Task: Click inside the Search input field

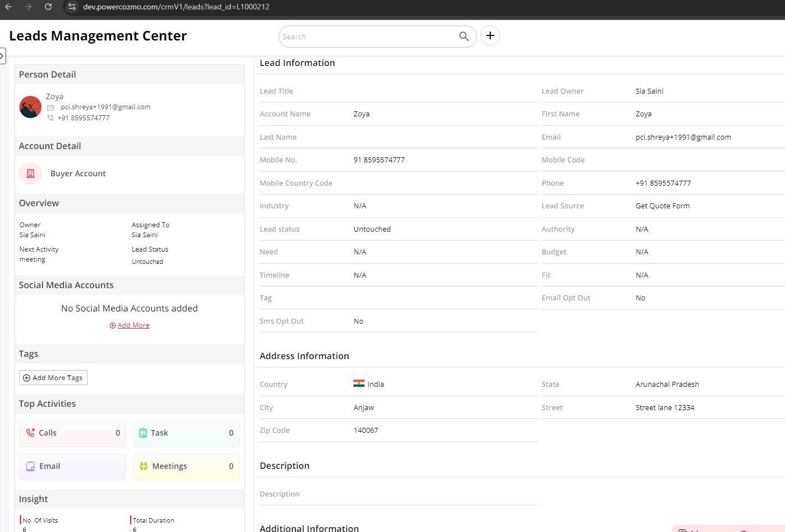Action: pyautogui.click(x=366, y=37)
